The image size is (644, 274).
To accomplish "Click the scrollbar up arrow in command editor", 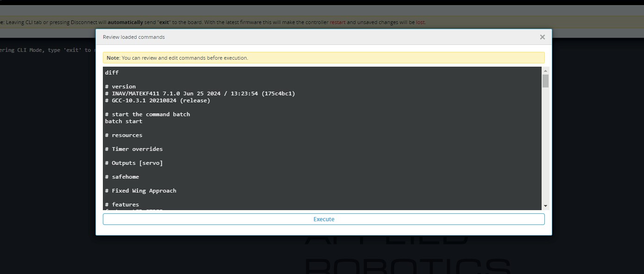I will coord(545,70).
